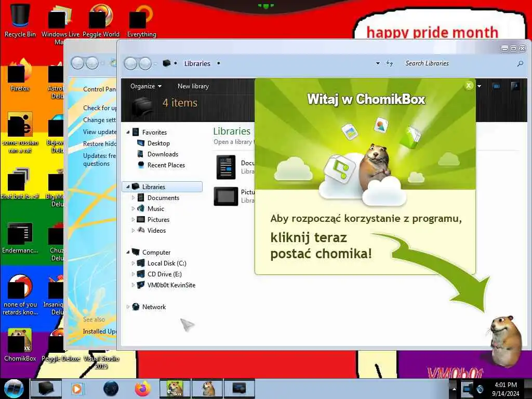The height and width of the screenshot is (399, 532).
Task: Open the network tray icon
Action: pos(467,389)
